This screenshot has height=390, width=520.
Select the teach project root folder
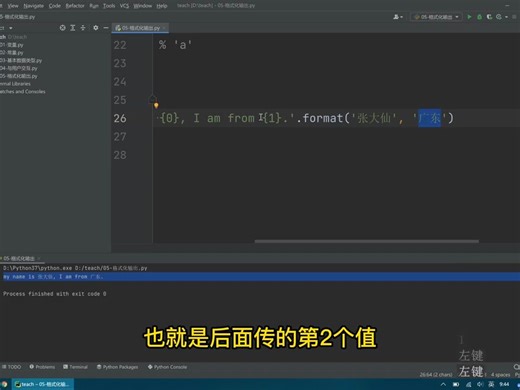click(x=13, y=37)
